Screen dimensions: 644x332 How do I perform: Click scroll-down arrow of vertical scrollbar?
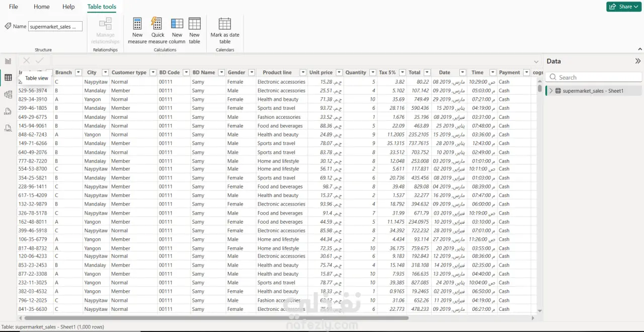coord(540,311)
